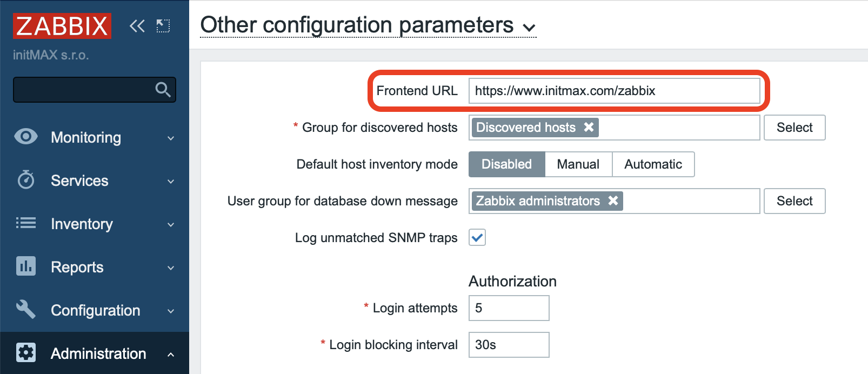
Task: Remove the Discovered hosts tag
Action: point(589,127)
